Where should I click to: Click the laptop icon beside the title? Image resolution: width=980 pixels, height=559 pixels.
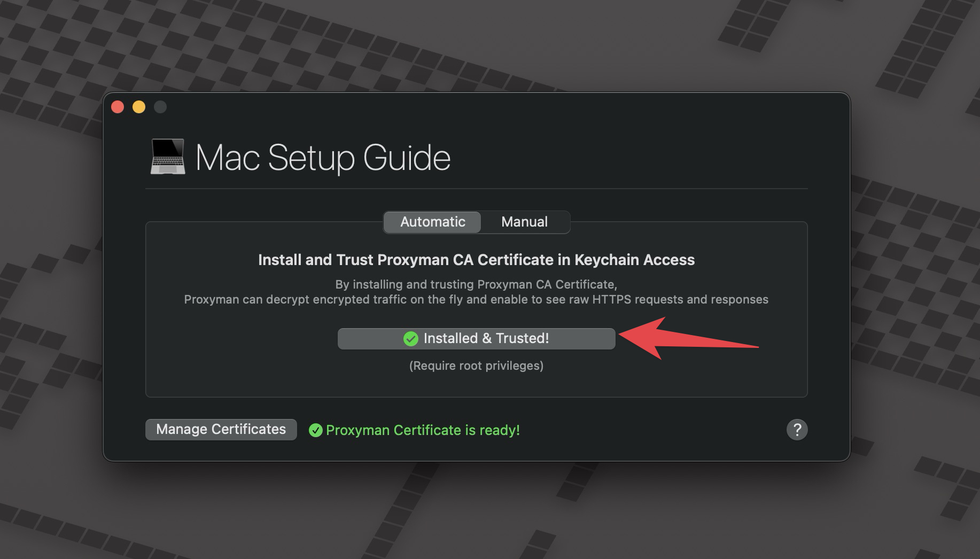point(168,157)
